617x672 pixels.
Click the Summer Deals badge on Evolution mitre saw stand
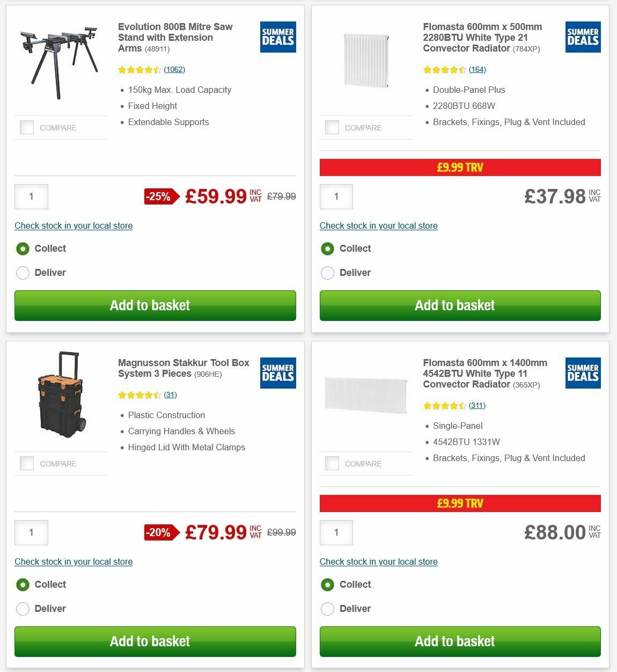277,37
